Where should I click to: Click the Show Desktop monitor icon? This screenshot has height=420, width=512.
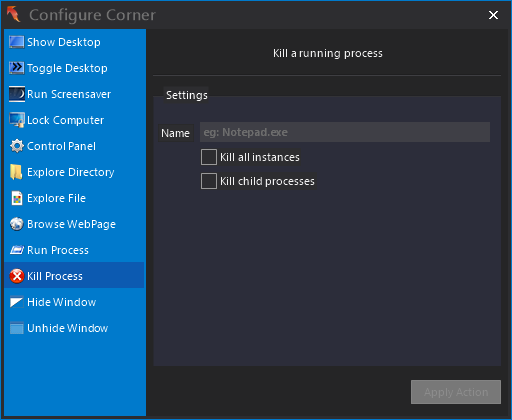(x=17, y=42)
